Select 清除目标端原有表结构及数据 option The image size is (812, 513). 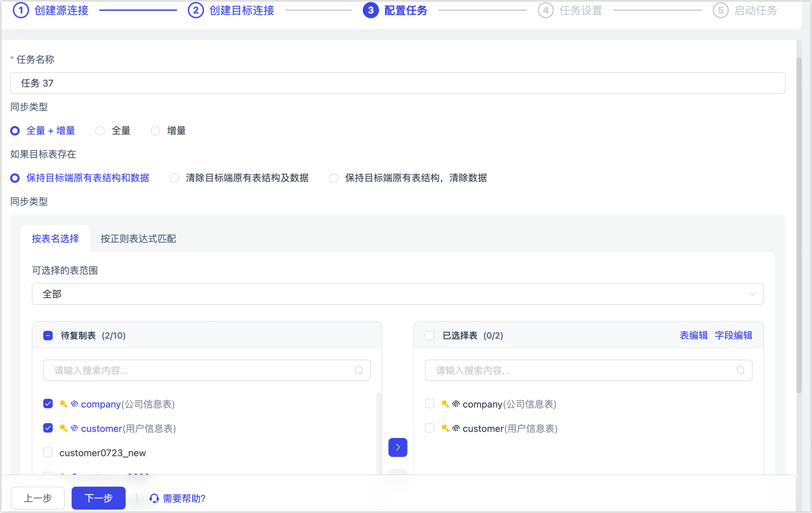[174, 178]
